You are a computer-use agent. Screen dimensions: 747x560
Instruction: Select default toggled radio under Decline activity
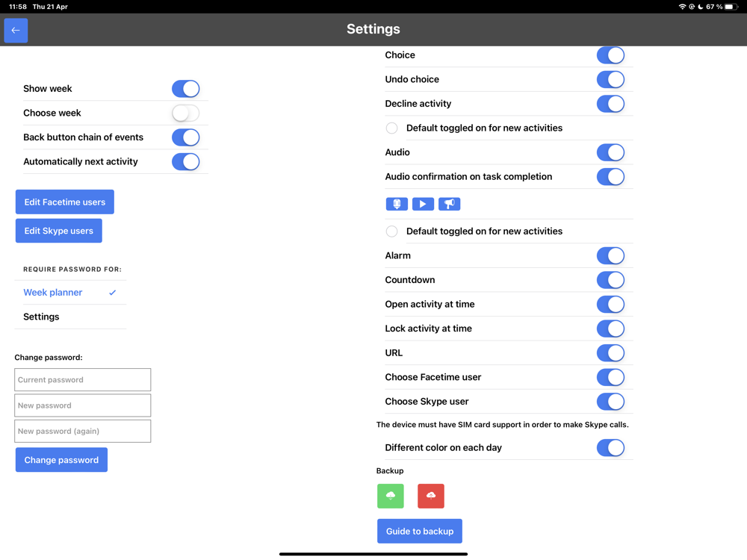[391, 128]
